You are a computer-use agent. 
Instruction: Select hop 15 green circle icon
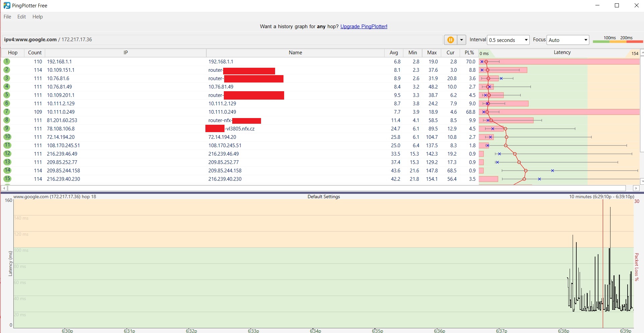(x=7, y=179)
